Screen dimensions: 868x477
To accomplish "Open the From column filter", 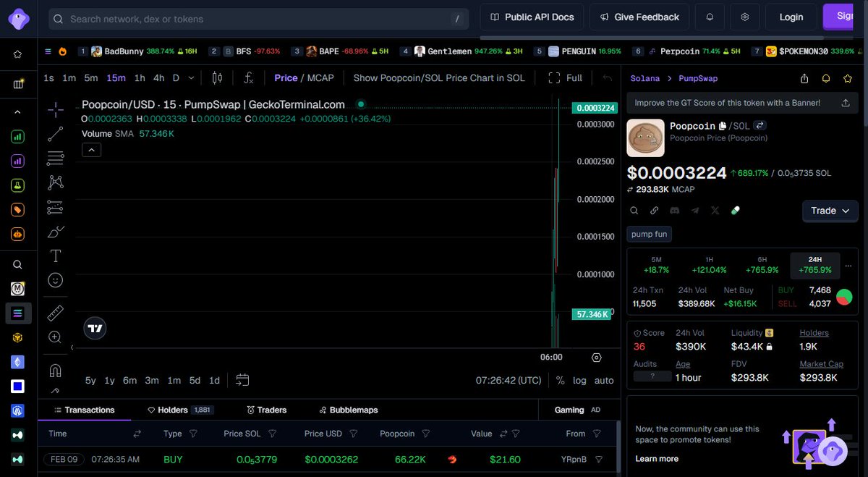I will coord(597,434).
